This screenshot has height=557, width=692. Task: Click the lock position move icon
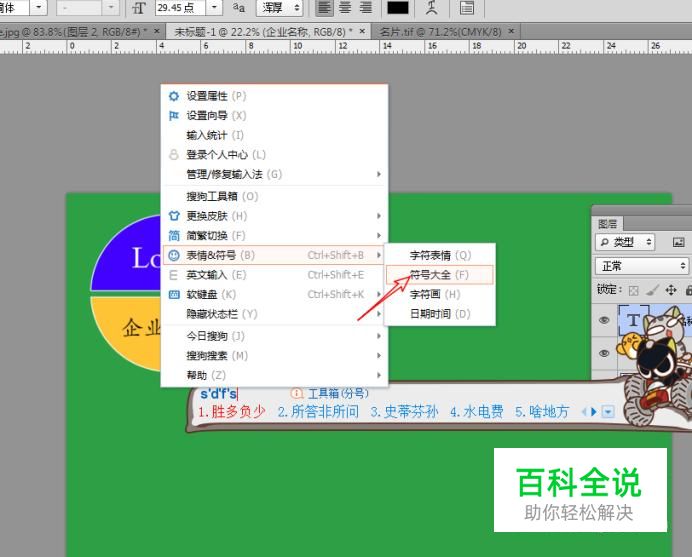coord(671,290)
